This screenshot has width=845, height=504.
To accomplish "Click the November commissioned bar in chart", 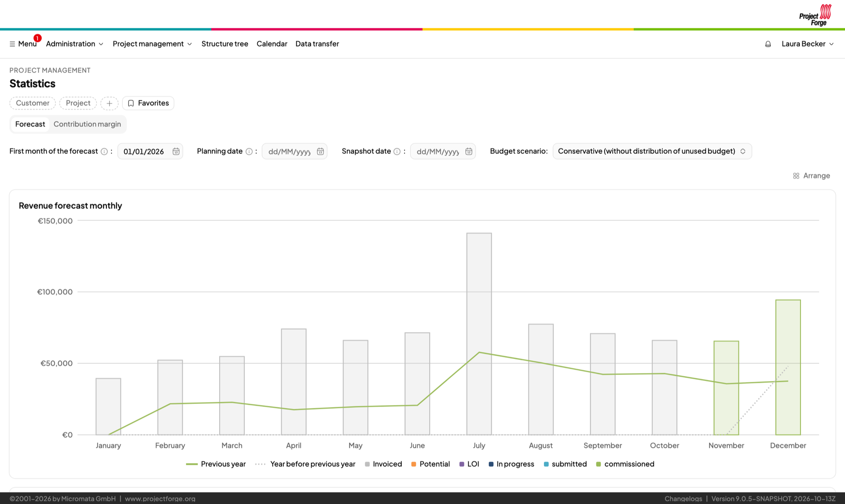I will (726, 388).
